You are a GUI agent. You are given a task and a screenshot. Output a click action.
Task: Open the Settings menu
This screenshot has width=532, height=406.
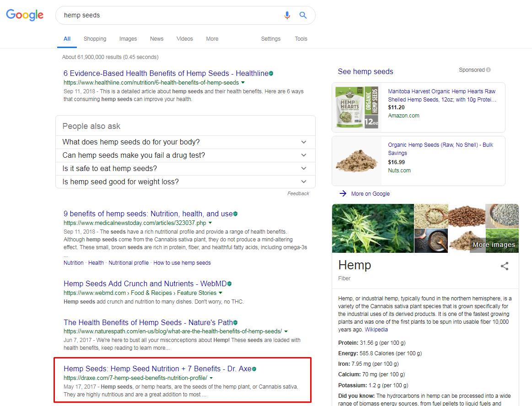271,39
